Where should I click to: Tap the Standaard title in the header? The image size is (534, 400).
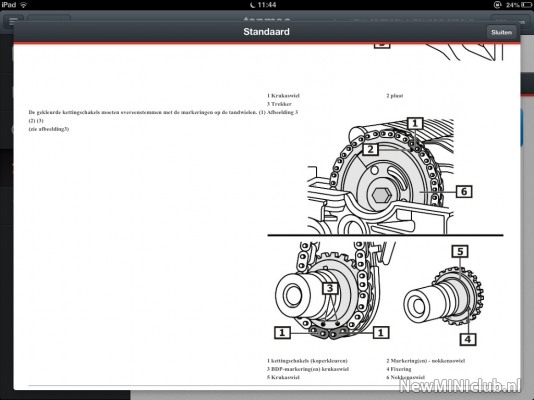266,32
